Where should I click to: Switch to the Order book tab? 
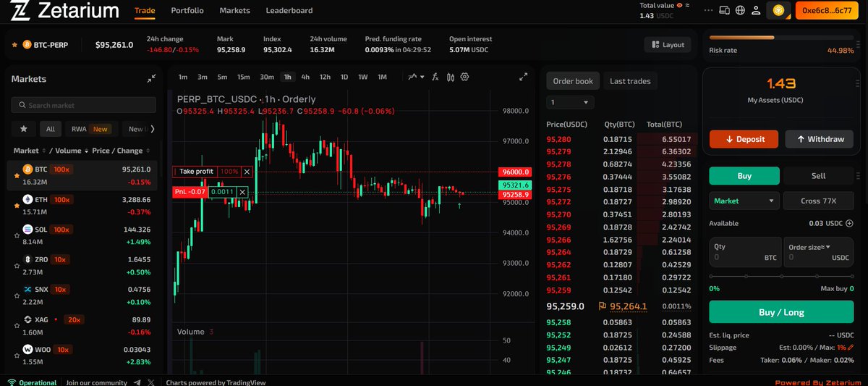[572, 81]
